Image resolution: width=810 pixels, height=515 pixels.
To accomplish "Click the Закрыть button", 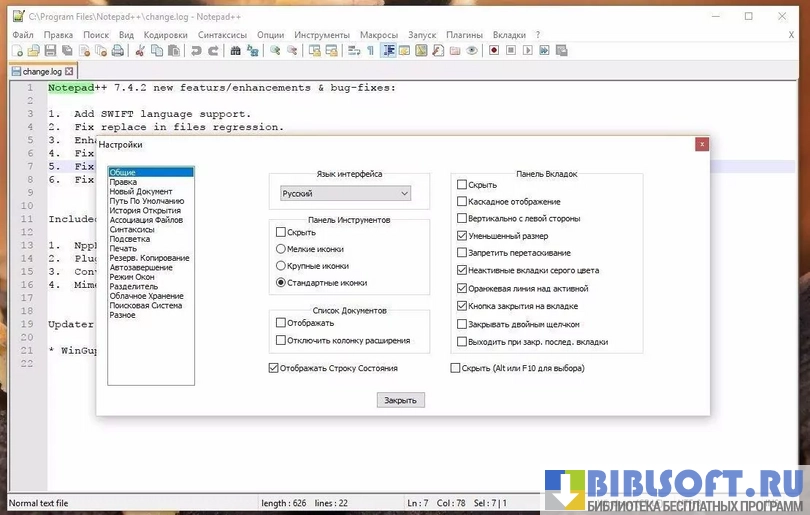I will 401,400.
